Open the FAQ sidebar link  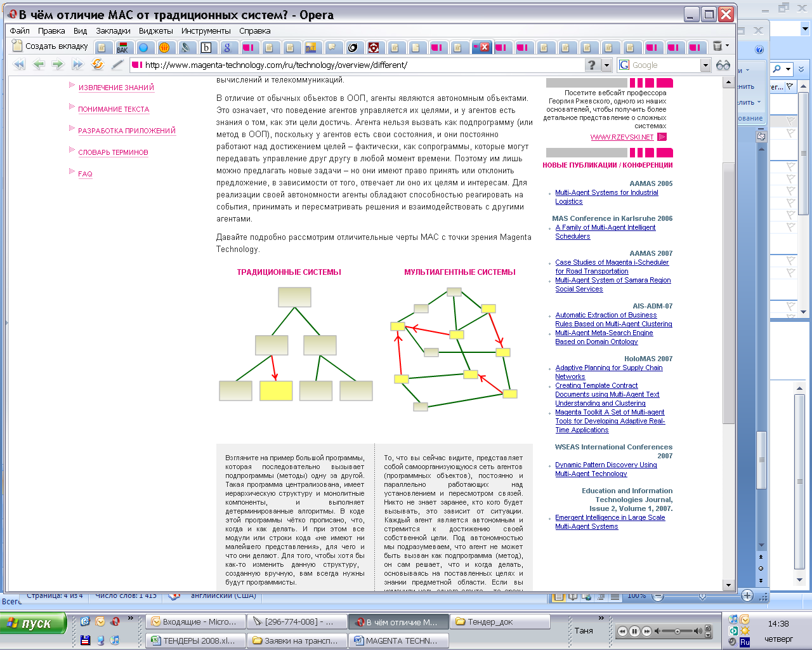pyautogui.click(x=85, y=174)
